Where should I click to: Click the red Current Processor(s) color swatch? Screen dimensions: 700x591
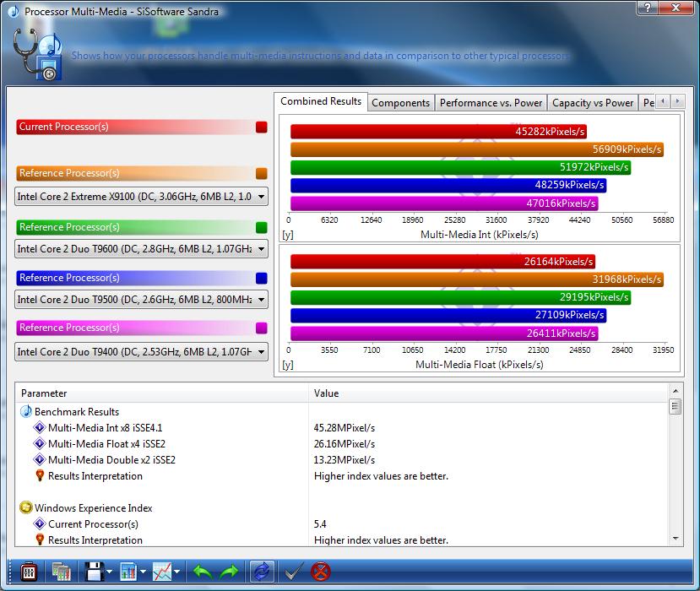pos(262,127)
